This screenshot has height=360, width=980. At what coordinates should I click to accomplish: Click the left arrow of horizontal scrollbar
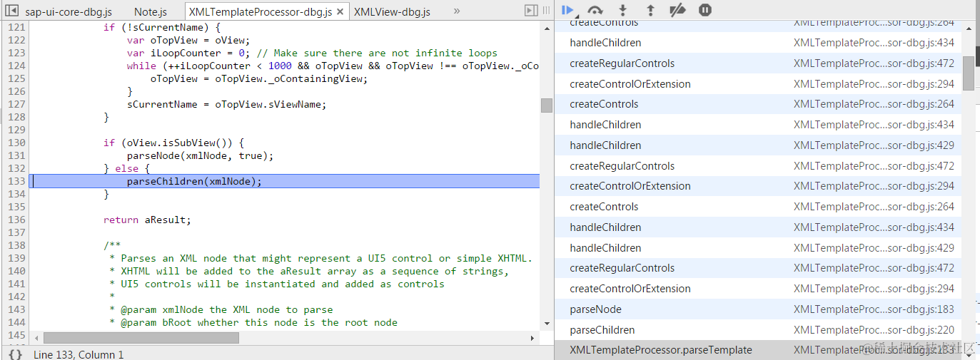35,338
